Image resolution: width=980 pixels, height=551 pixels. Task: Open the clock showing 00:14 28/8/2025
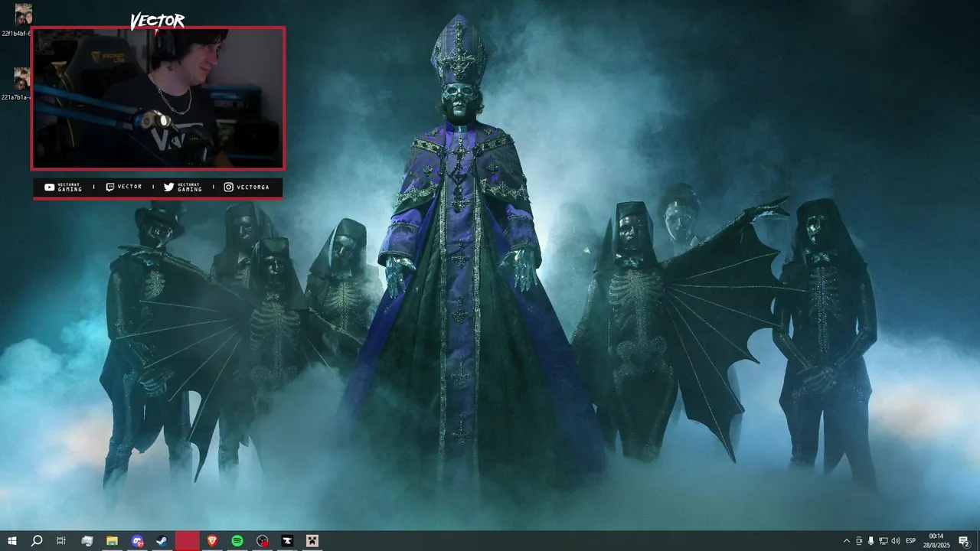[x=936, y=541]
